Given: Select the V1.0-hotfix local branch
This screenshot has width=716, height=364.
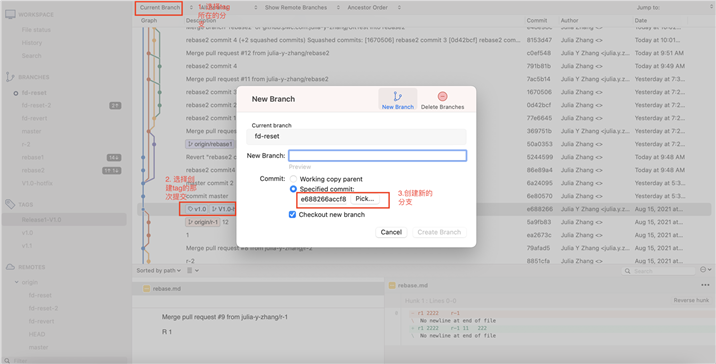Looking at the screenshot, I should pyautogui.click(x=37, y=183).
